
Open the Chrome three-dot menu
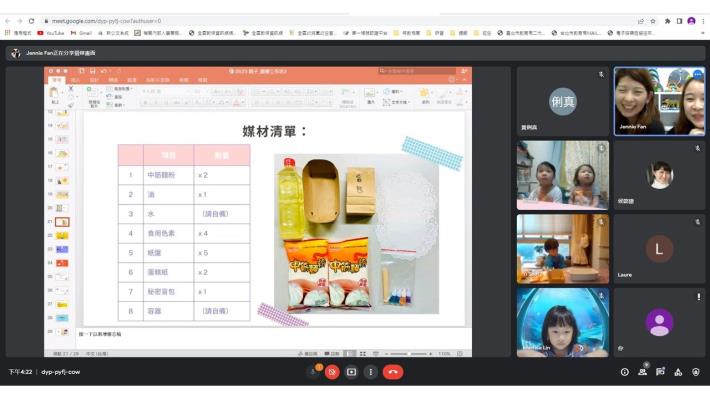coord(703,21)
